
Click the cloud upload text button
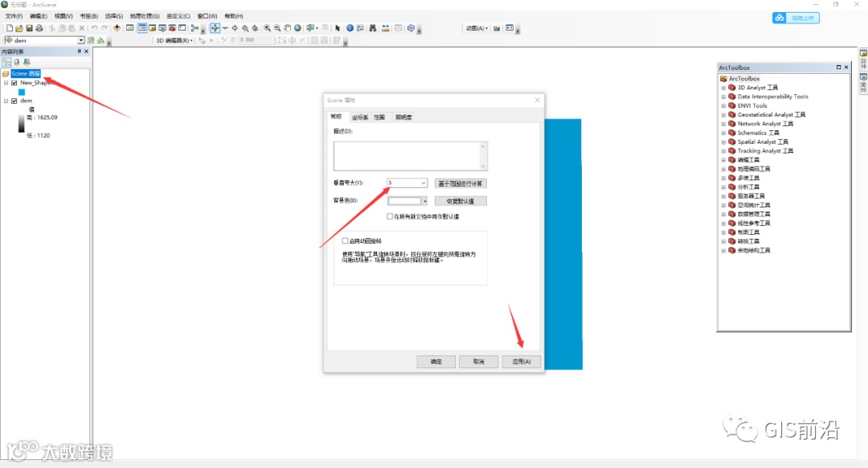802,18
